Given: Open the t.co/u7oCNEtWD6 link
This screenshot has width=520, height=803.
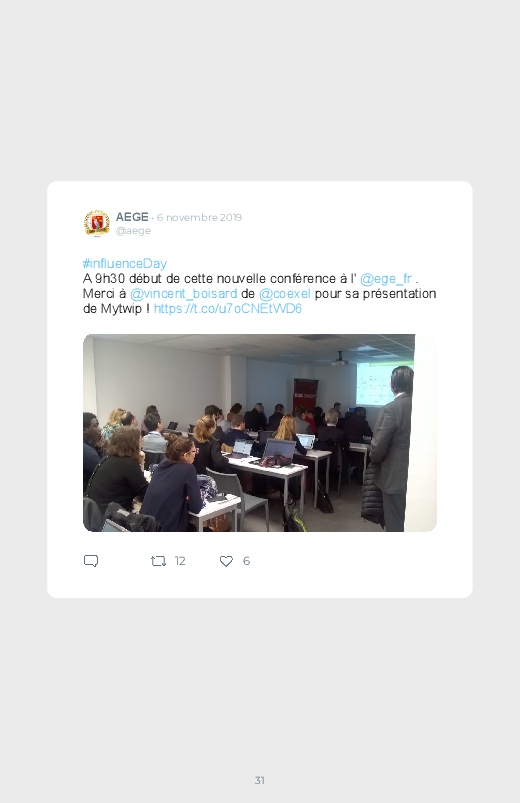Looking at the screenshot, I should click(x=227, y=308).
